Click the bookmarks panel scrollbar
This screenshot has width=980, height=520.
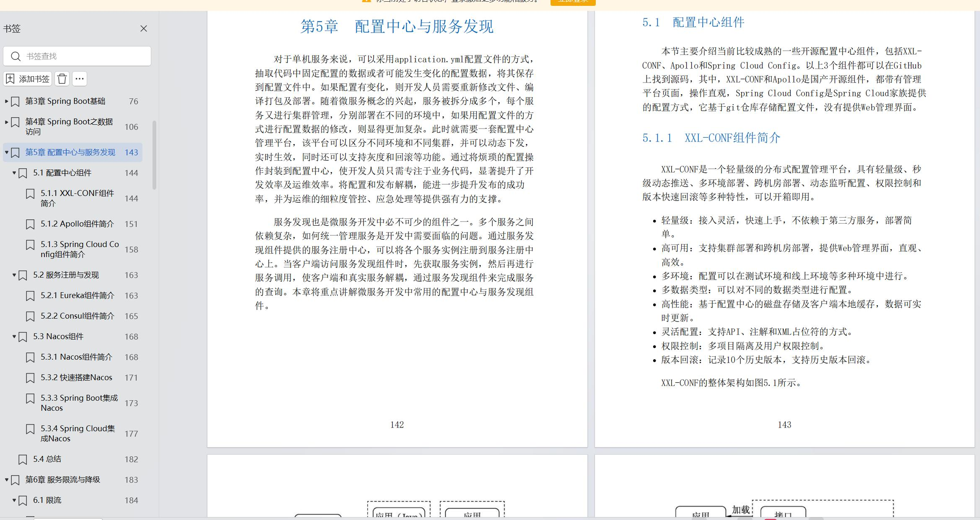(154, 155)
